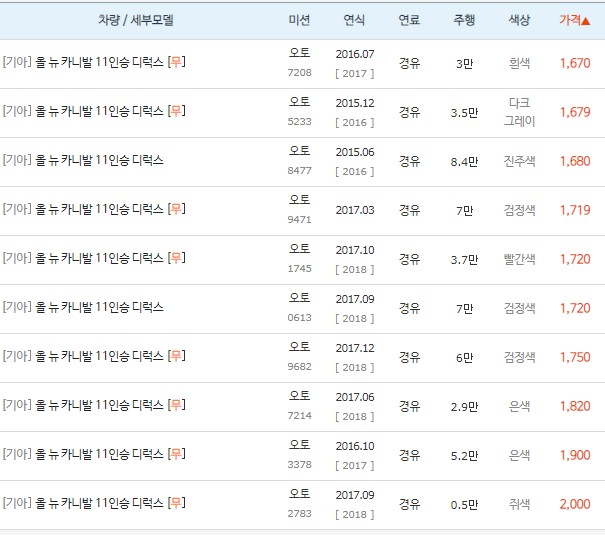This screenshot has width=605, height=535.
Task: Select the 2017.12 registration date
Action: click(x=355, y=348)
